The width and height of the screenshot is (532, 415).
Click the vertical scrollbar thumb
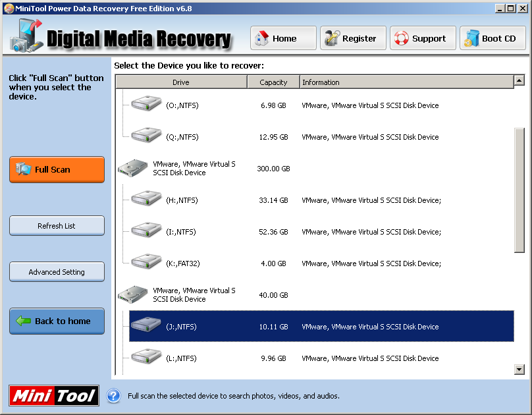point(519,190)
